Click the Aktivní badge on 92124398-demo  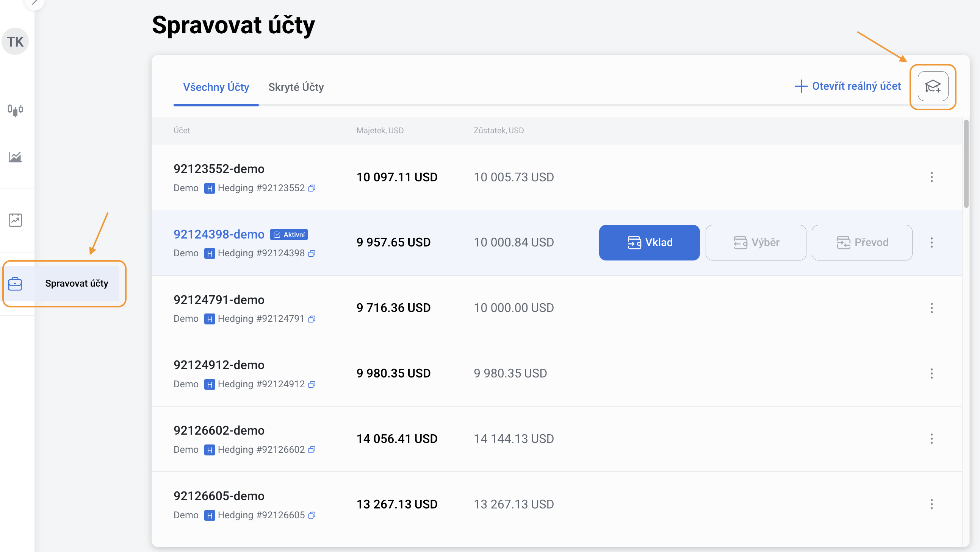tap(289, 235)
